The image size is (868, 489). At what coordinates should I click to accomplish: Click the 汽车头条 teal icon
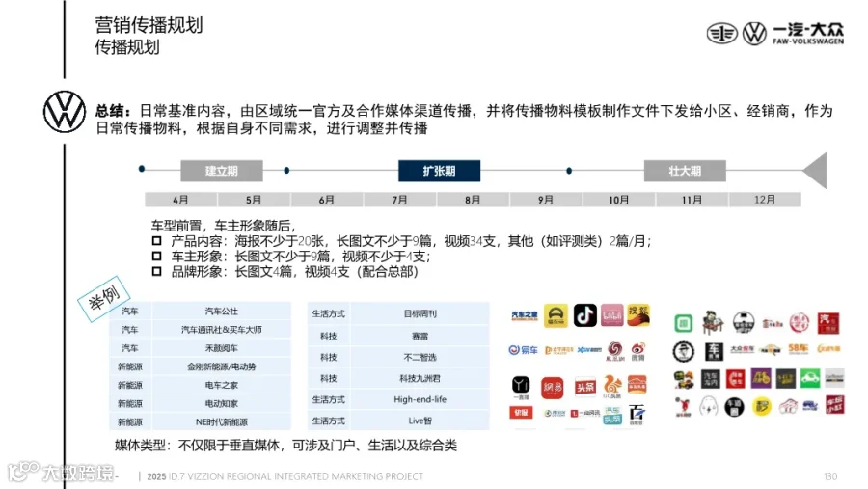click(x=612, y=415)
